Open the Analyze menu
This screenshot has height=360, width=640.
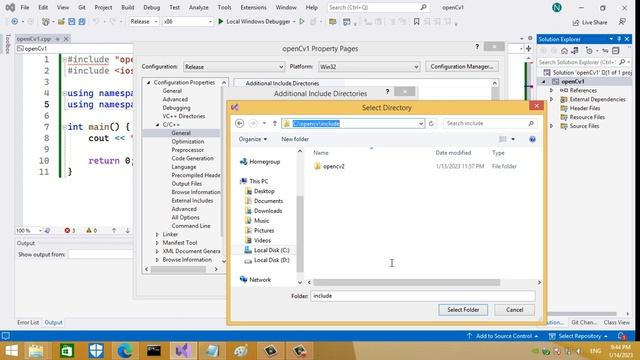[198, 7]
